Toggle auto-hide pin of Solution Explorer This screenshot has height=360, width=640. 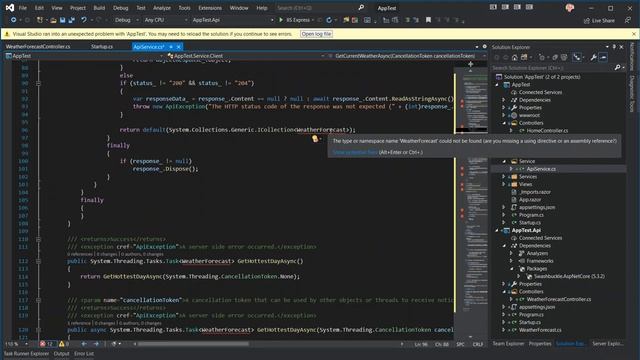[614, 47]
